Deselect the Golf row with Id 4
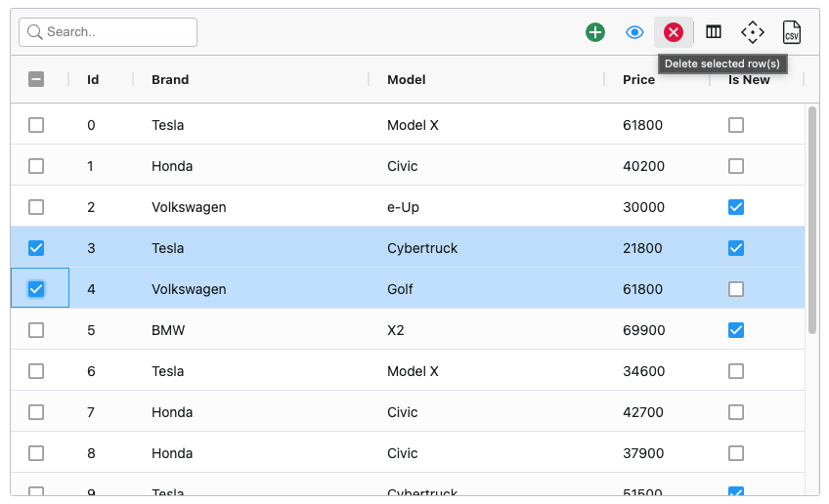 (x=36, y=289)
